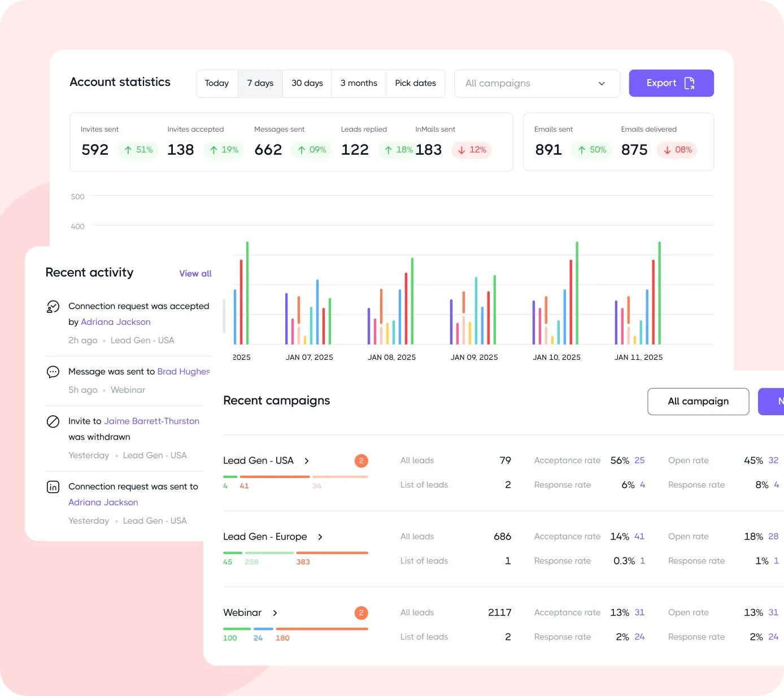The image size is (784, 696).
Task: Click the Recent campaigns heading
Action: [277, 401]
